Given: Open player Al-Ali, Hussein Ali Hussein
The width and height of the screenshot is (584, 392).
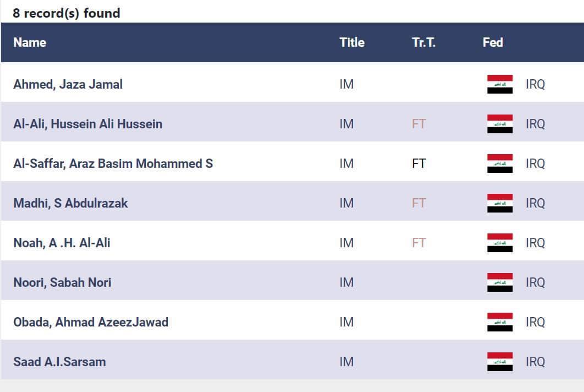Looking at the screenshot, I should [88, 124].
